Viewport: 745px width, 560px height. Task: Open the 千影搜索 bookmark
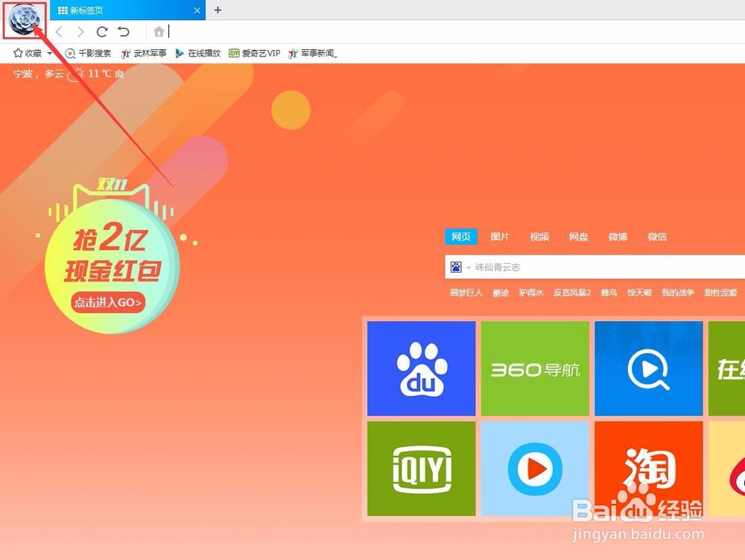point(88,53)
